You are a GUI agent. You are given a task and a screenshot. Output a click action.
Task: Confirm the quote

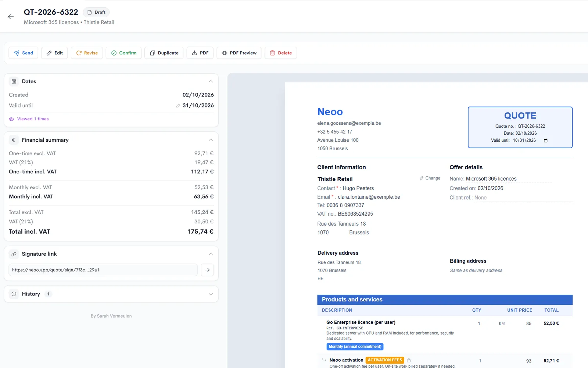(x=123, y=53)
